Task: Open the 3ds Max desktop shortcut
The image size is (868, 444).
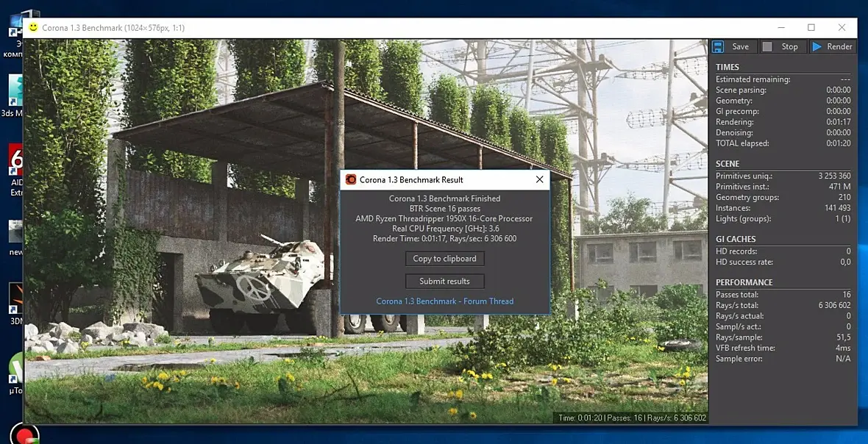Action: click(x=13, y=96)
